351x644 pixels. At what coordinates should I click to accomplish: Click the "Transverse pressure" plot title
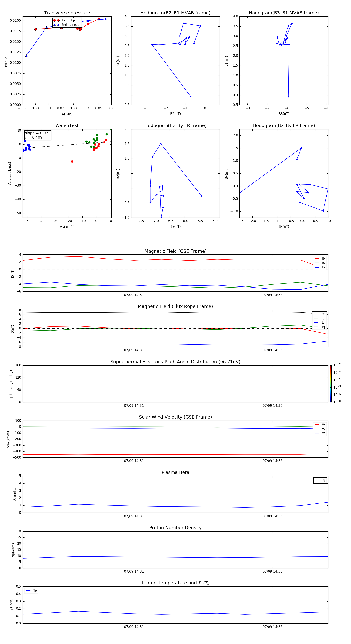pyautogui.click(x=67, y=13)
